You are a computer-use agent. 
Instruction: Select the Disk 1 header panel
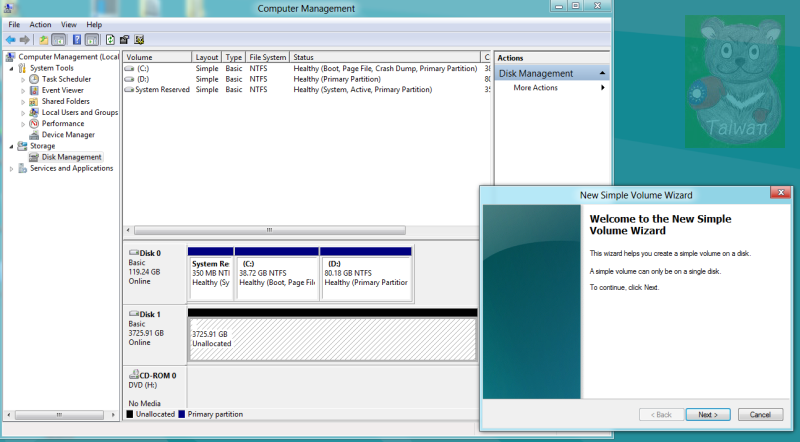[x=155, y=334]
